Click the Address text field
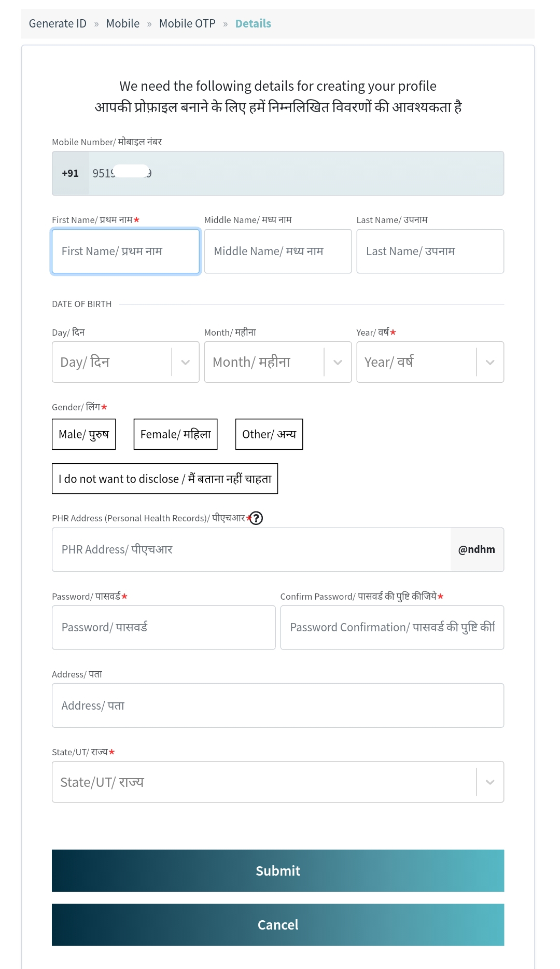 point(278,705)
